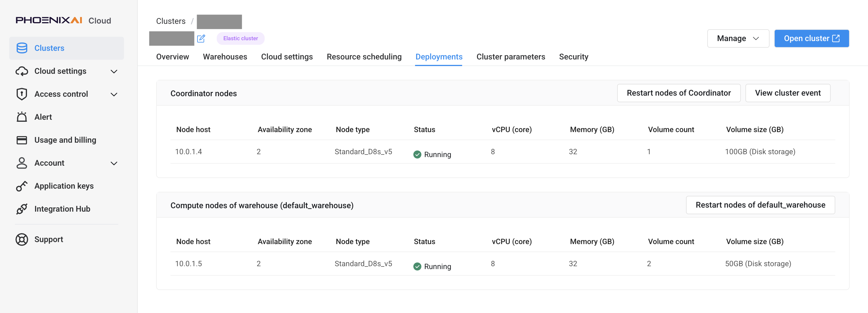868x313 pixels.
Task: Click node host 10.0.1.4
Action: (188, 152)
